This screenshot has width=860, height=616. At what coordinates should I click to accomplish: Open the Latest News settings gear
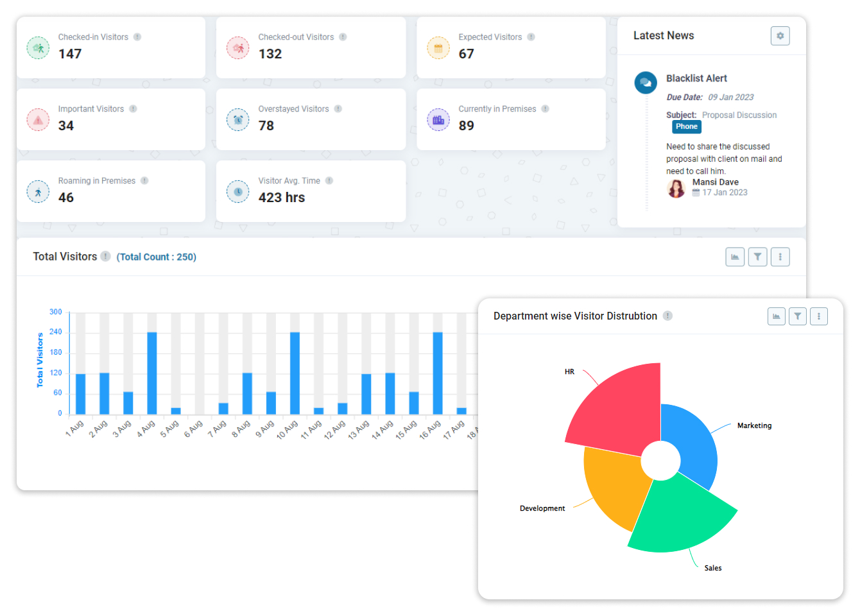(780, 36)
